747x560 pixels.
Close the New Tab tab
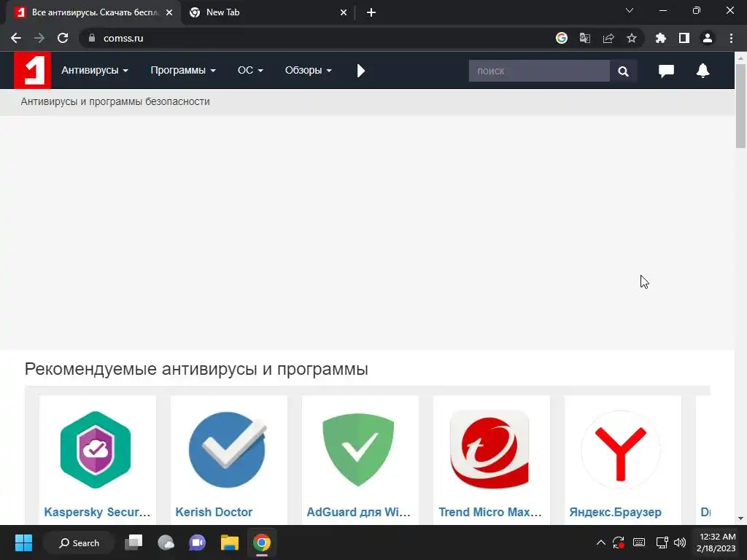pyautogui.click(x=344, y=12)
